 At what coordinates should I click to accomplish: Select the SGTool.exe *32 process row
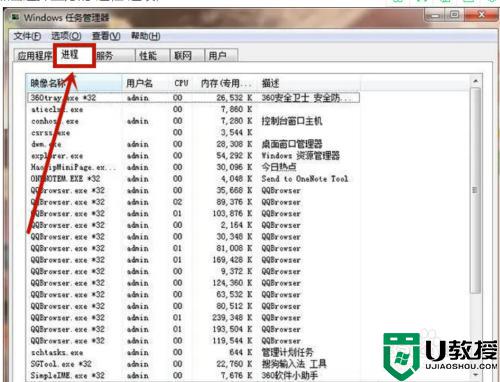193,364
